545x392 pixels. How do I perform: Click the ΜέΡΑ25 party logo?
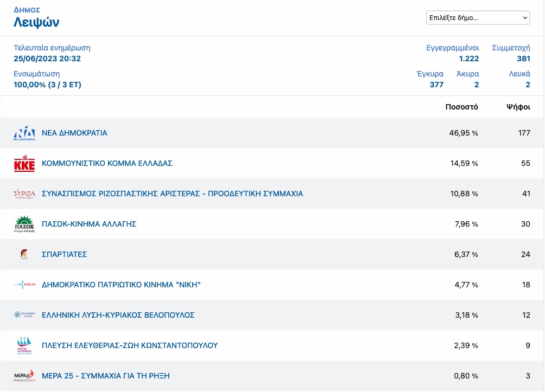[x=24, y=376]
